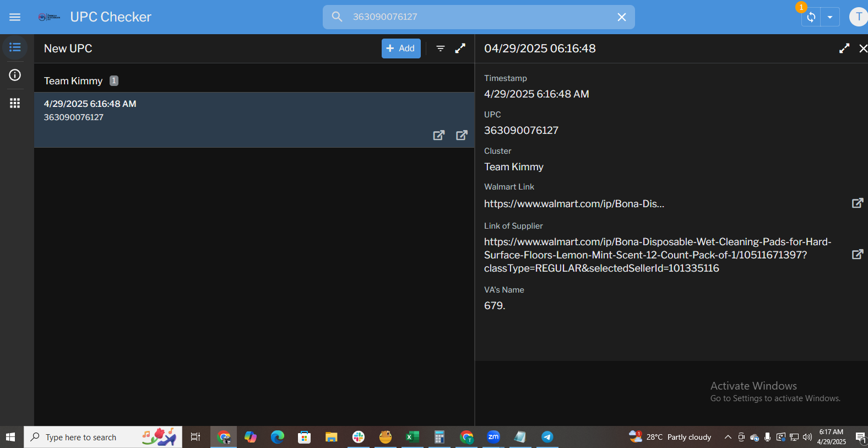Click the search magnifier icon
This screenshot has width=868, height=448.
pos(337,17)
